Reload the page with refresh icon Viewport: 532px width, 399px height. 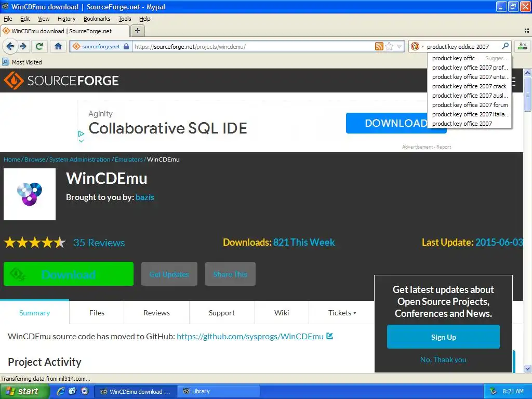(x=39, y=46)
